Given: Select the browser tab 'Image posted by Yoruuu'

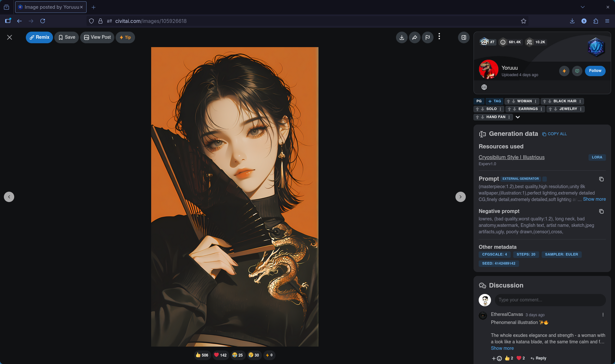Looking at the screenshot, I should click(51, 7).
